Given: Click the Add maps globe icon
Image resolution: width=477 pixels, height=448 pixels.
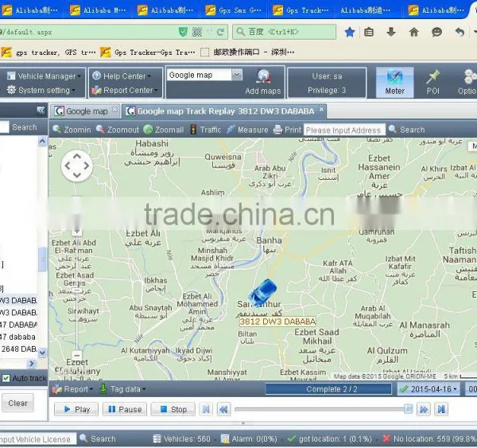Looking at the screenshot, I should pos(263,76).
